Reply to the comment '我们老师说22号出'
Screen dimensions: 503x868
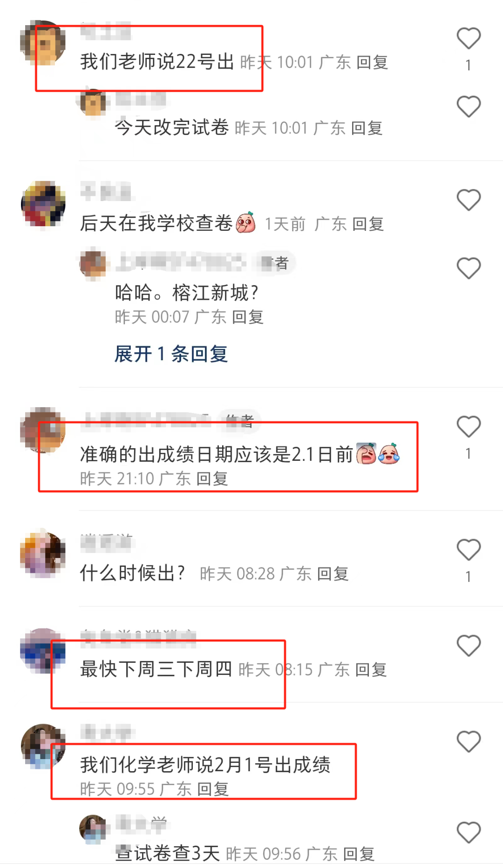[372, 62]
